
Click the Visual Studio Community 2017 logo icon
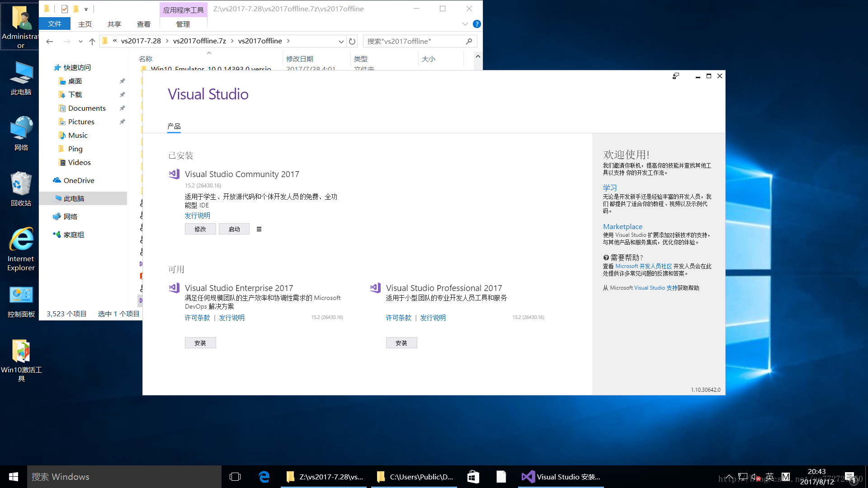click(174, 174)
